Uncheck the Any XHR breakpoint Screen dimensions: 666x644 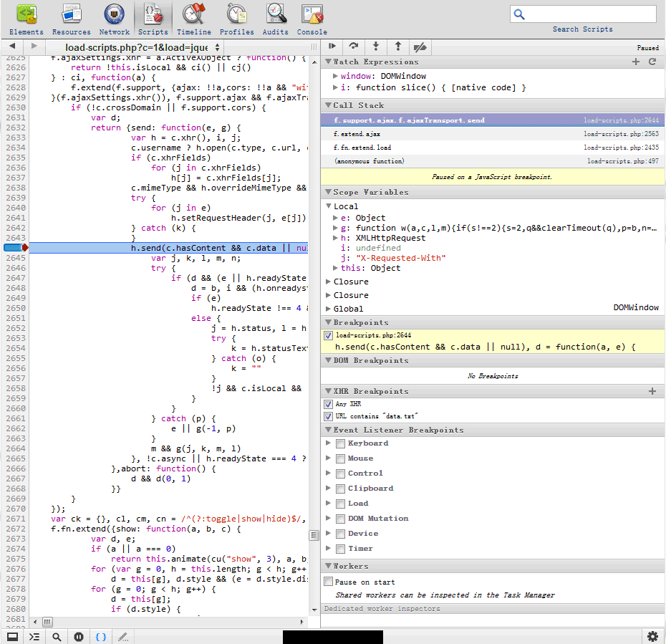click(328, 404)
